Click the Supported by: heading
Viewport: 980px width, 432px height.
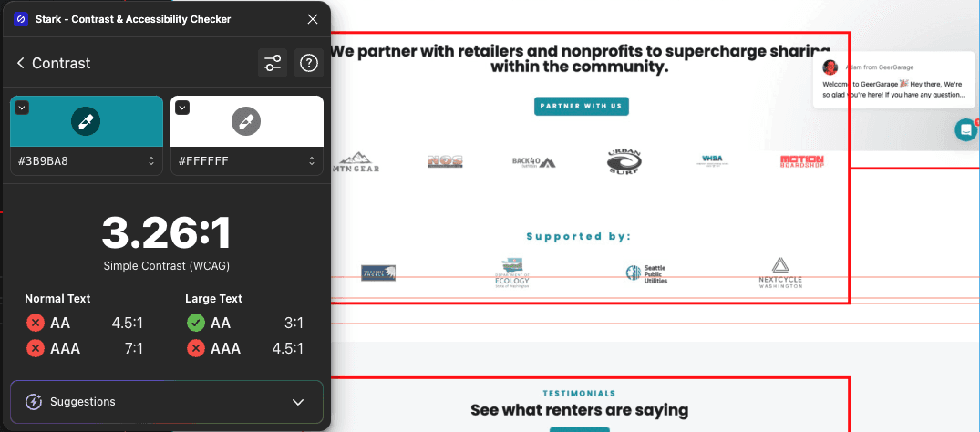pyautogui.click(x=579, y=236)
